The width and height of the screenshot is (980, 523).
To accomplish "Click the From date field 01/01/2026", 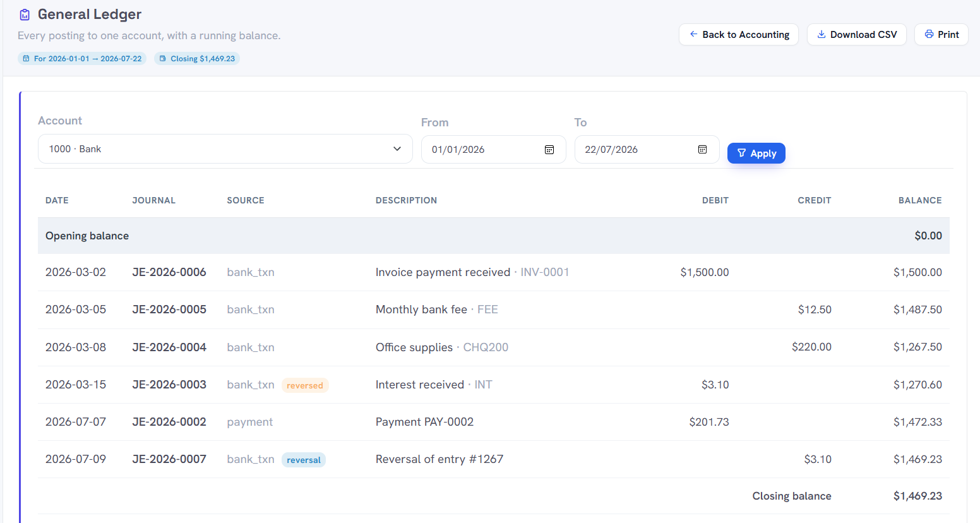I will 494,150.
